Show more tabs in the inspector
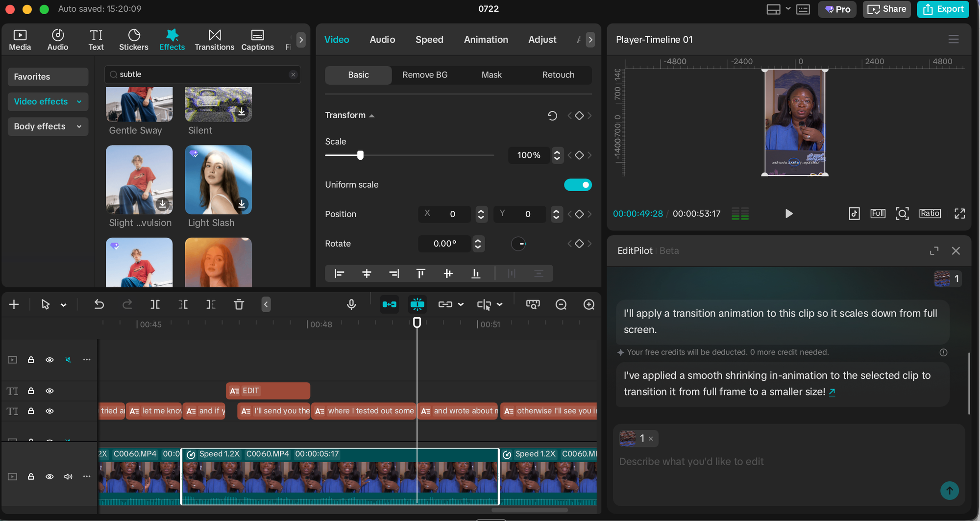Viewport: 980px width, 521px height. (x=590, y=40)
